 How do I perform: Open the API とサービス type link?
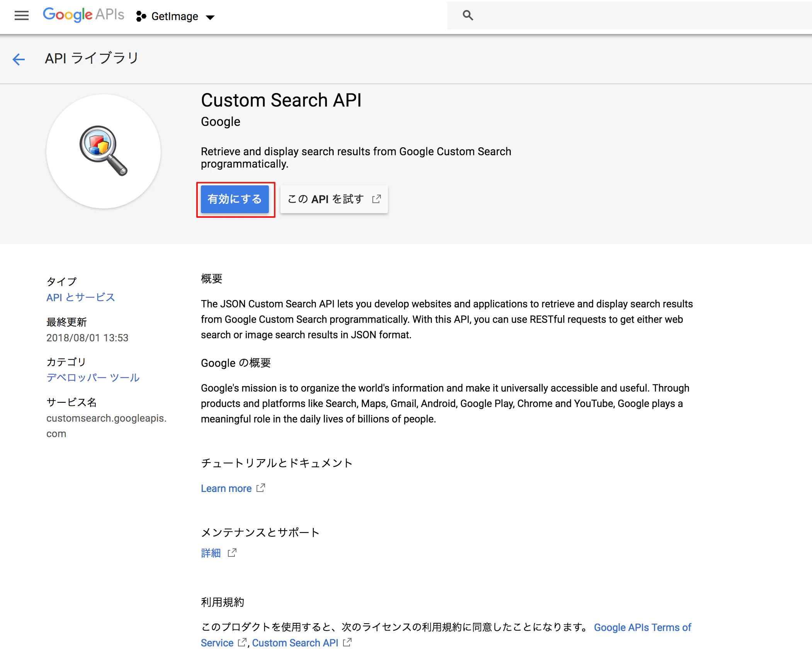[80, 297]
